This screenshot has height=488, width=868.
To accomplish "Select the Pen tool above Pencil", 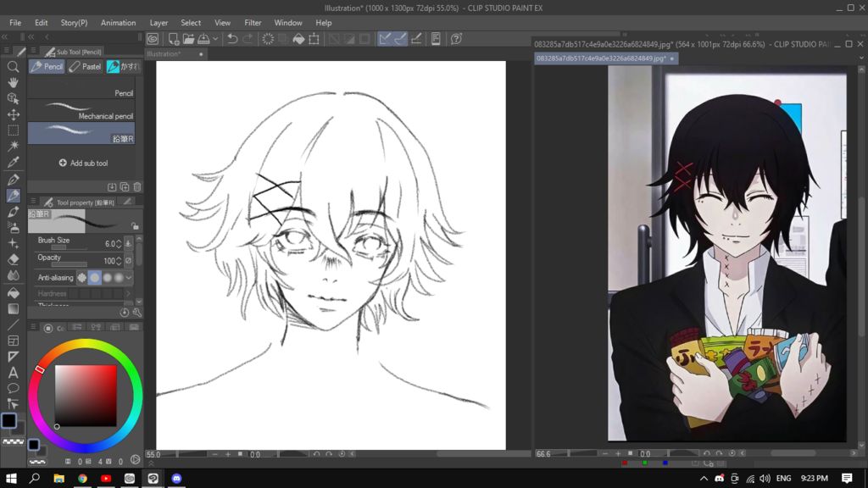I will pyautogui.click(x=13, y=180).
